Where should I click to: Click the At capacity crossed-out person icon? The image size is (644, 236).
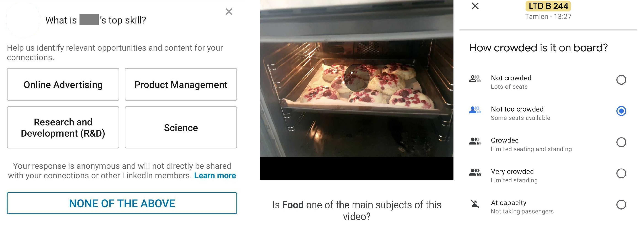click(x=475, y=204)
